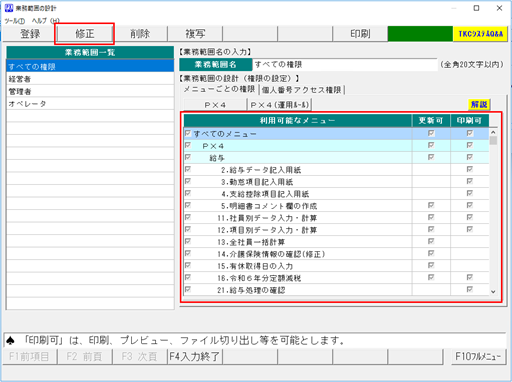This screenshot has width=512, height=382.
Task: Toggle checkbox for 16.令和6年分定額減税
Action: [x=188, y=277]
